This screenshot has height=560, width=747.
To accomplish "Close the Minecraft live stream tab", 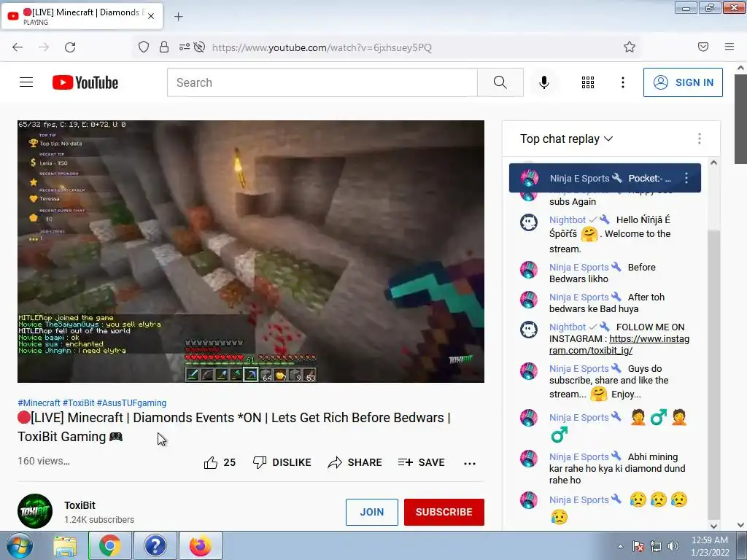I will coord(151,16).
